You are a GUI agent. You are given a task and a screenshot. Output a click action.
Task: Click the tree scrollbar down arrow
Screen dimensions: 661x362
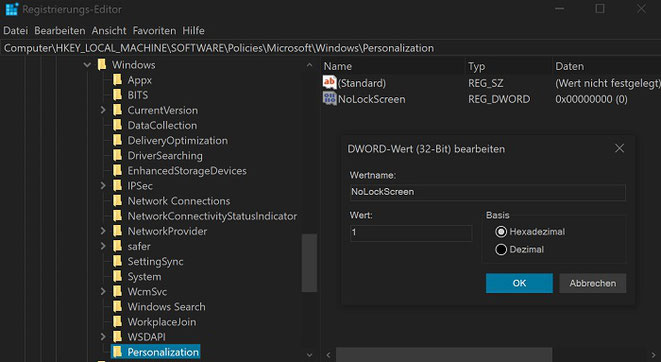point(309,355)
